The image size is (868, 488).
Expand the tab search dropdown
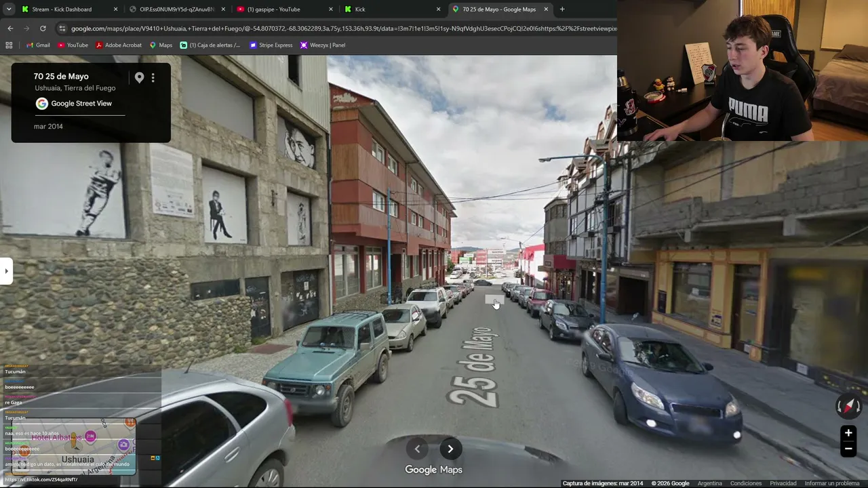point(7,9)
